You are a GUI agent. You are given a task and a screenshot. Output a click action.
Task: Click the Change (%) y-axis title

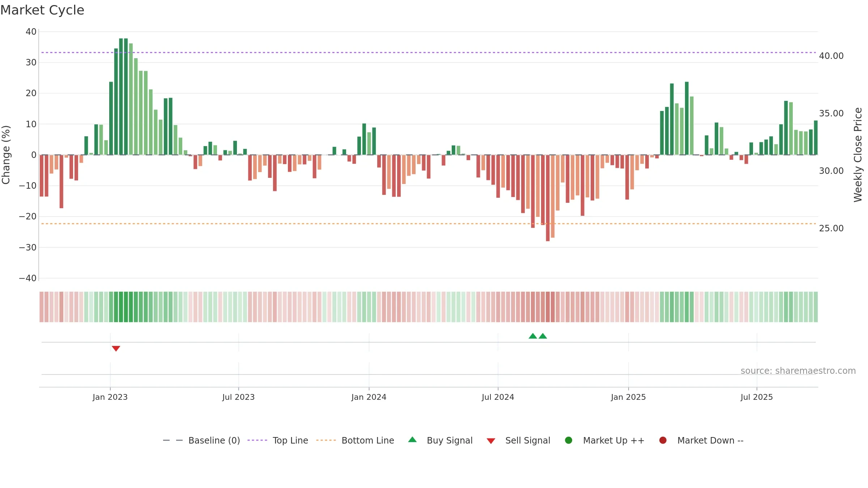click(x=6, y=155)
